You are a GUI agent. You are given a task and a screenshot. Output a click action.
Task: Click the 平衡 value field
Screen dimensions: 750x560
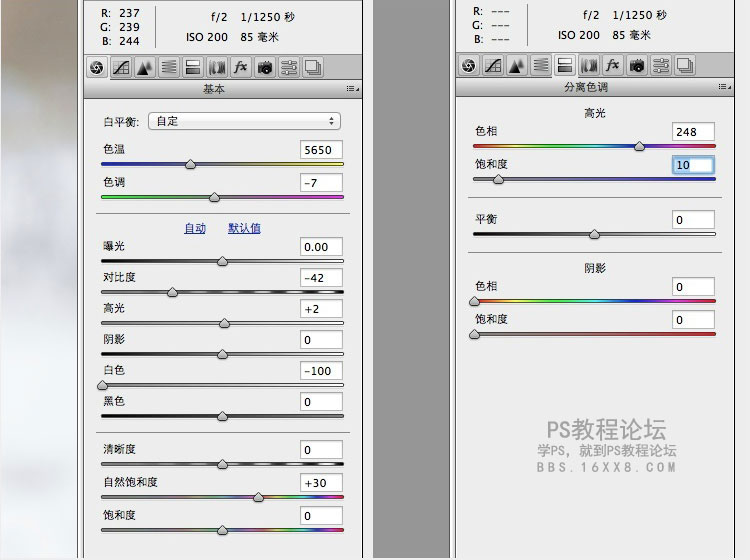point(693,220)
